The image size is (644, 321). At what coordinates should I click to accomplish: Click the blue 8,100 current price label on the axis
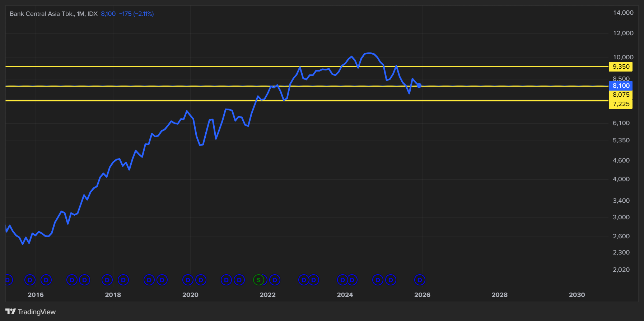(621, 86)
